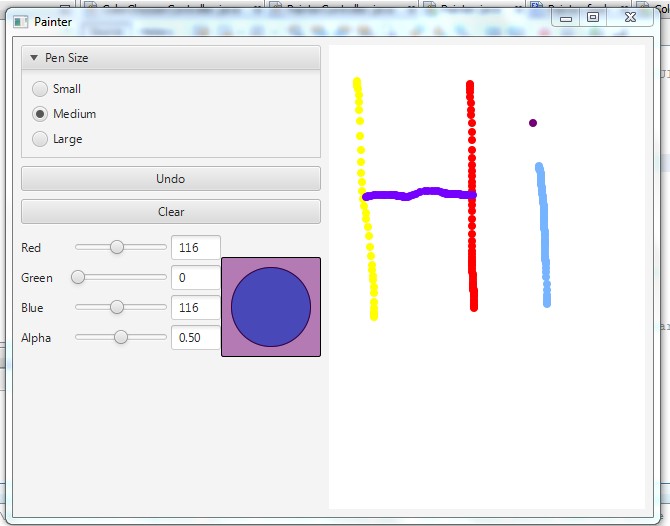Clear the drawing canvas
This screenshot has width=670, height=526.
[x=170, y=212]
